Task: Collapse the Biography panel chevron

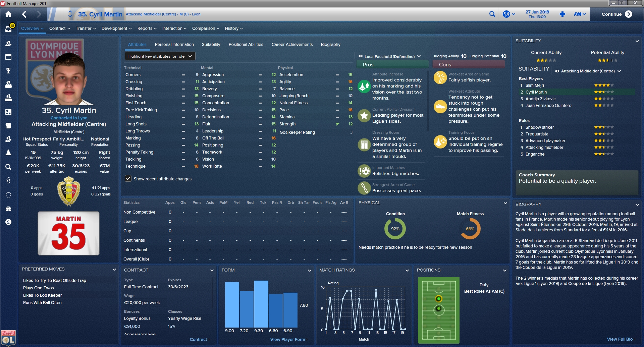Action: [637, 205]
